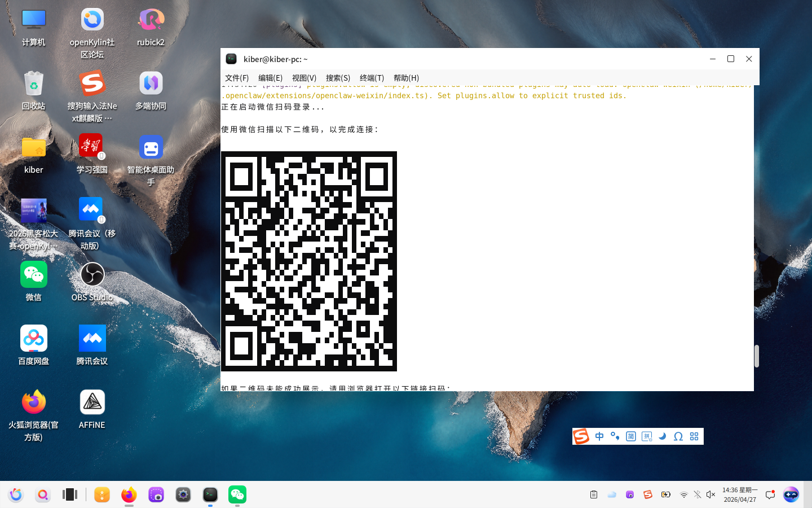Screen dimensions: 812x508
Task: Switch to the terminal in the taskbar
Action: coord(210,494)
